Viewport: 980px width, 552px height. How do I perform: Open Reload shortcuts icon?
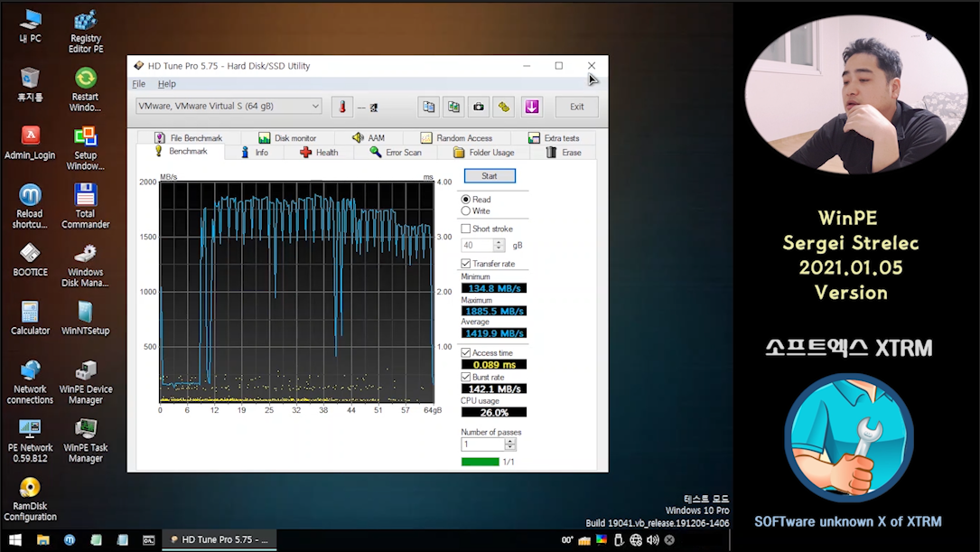pos(30,207)
